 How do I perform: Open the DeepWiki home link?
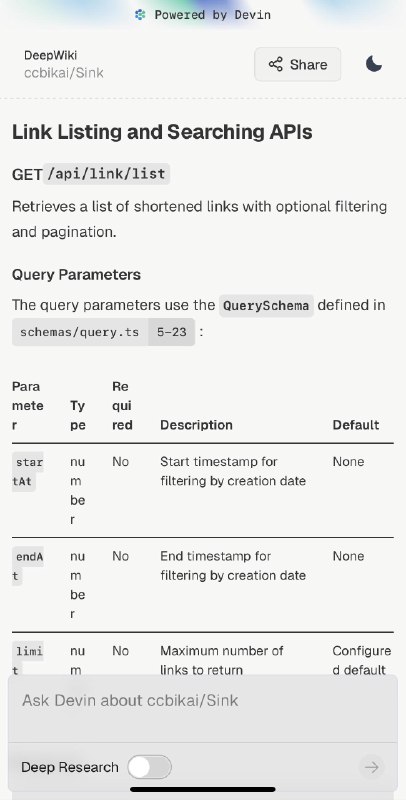50,55
